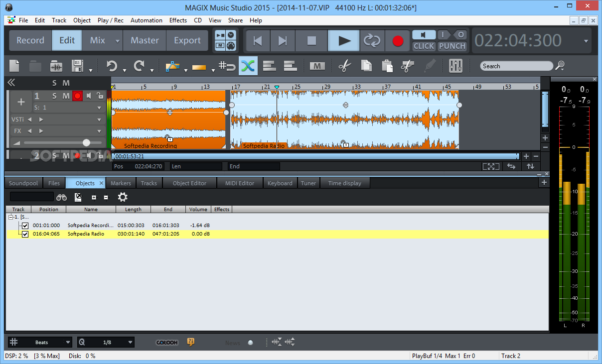The image size is (602, 364).
Task: Switch to the Soundpool tab
Action: 23,183
